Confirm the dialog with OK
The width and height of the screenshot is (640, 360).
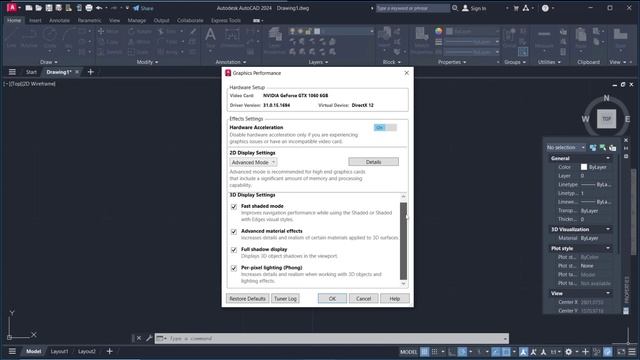332,299
